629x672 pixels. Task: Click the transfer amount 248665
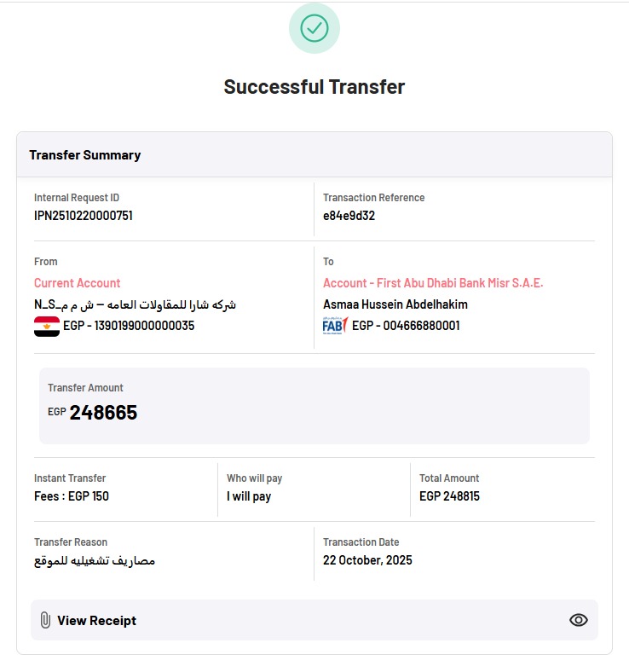pyautogui.click(x=103, y=412)
